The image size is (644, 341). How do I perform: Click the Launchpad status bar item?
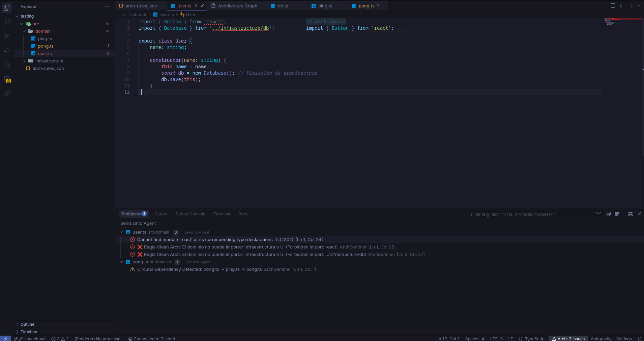pyautogui.click(x=32, y=339)
